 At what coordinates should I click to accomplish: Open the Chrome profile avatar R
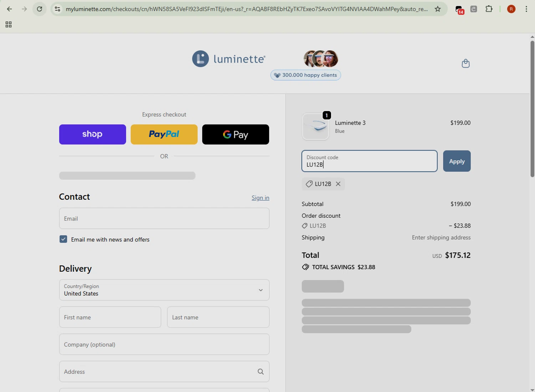(511, 9)
